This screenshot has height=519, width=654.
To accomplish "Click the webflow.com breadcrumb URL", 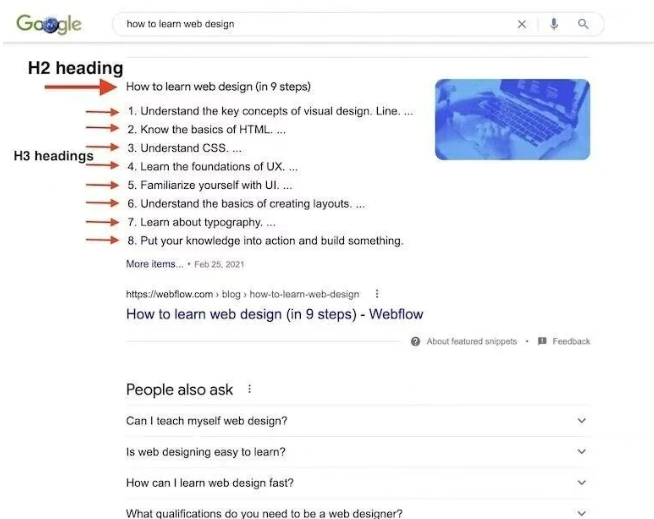I will (242, 294).
